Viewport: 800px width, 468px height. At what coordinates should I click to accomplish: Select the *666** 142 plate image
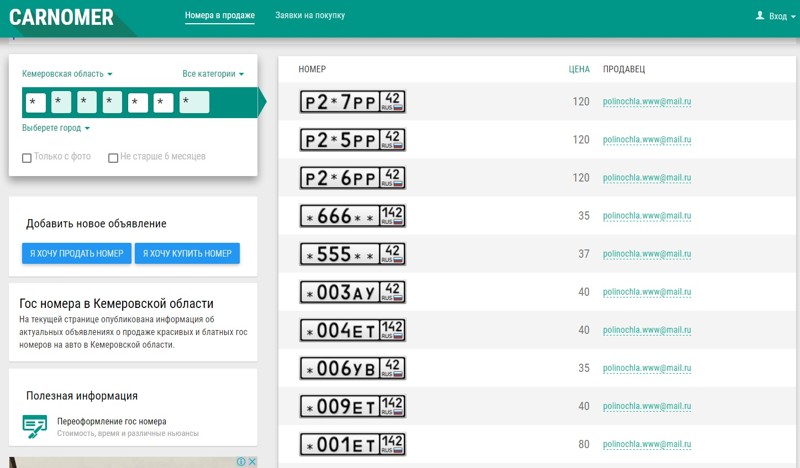coord(352,216)
